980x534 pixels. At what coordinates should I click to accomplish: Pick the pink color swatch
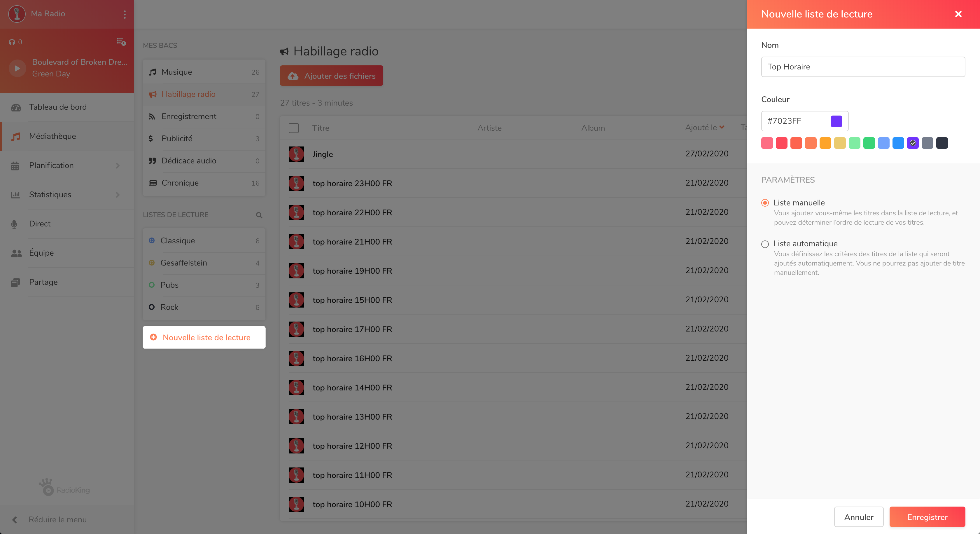(767, 143)
